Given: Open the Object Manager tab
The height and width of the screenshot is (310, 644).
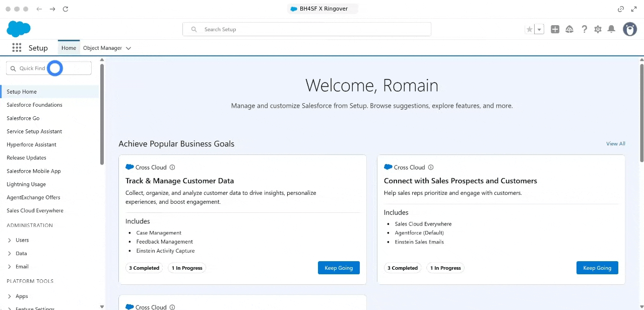Looking at the screenshot, I should tap(102, 48).
